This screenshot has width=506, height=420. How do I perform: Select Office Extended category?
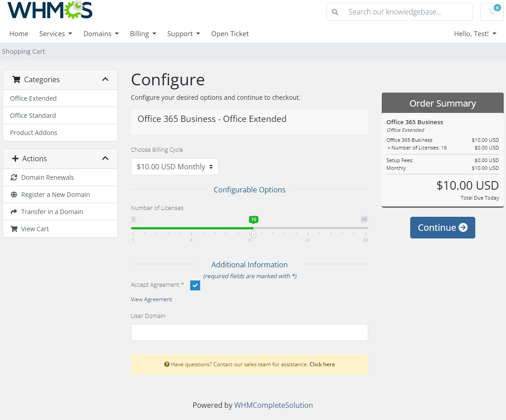61,98
